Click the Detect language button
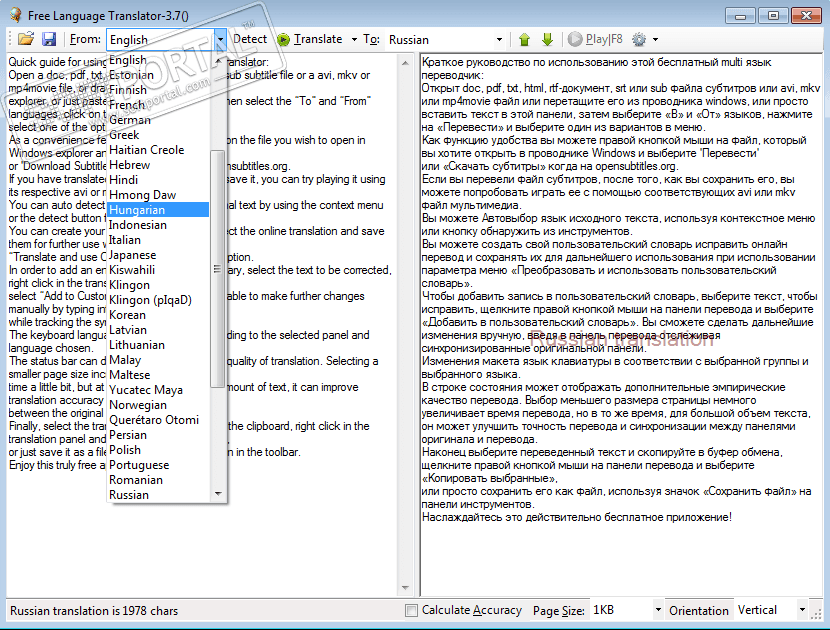The image size is (830, 630). 250,39
